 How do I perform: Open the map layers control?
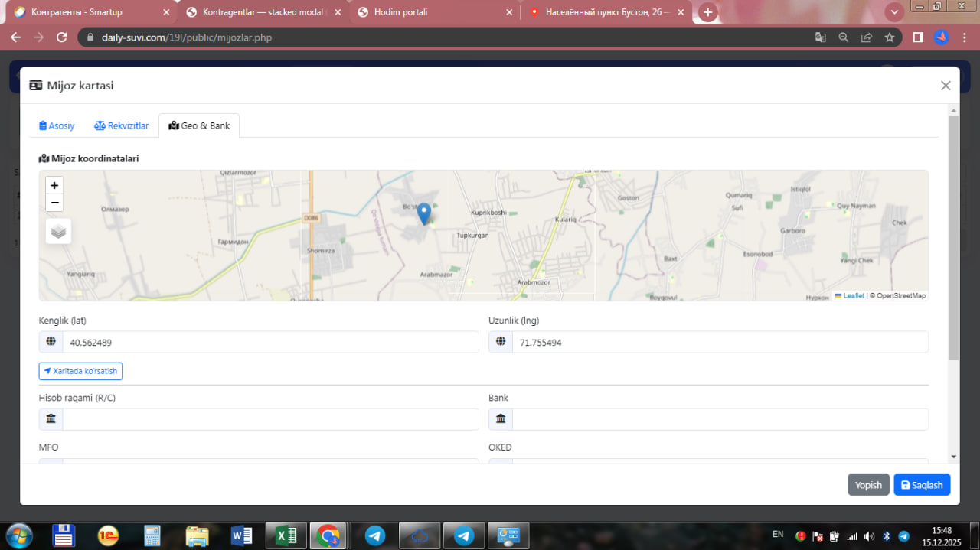[59, 231]
